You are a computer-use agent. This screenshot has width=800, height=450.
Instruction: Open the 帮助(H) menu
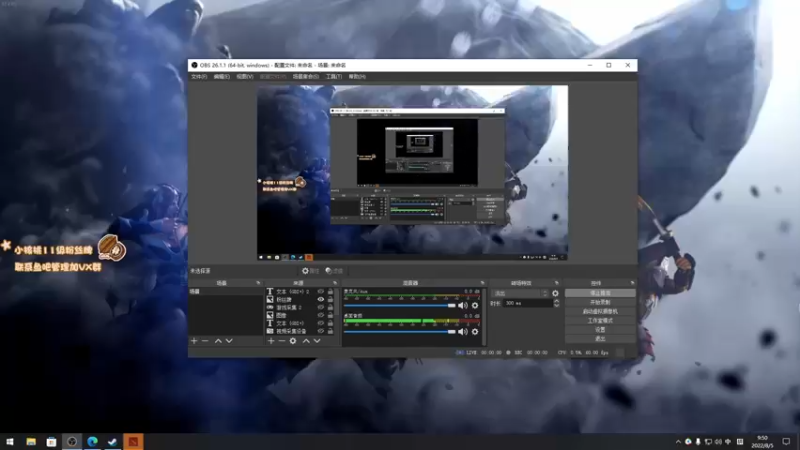pyautogui.click(x=357, y=77)
